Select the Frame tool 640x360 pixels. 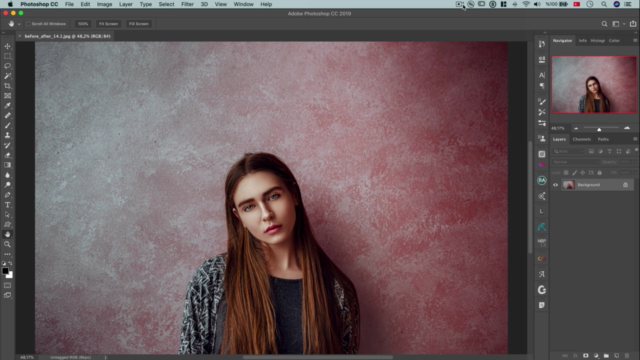point(7,96)
